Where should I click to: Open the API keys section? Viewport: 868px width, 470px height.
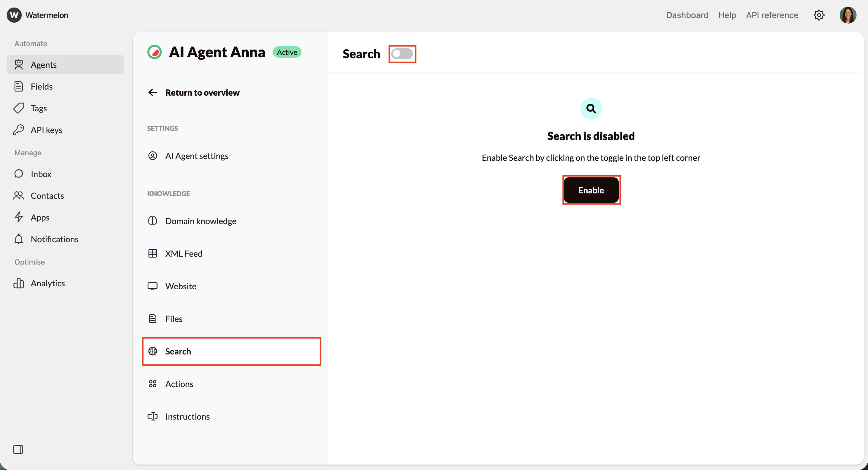46,129
